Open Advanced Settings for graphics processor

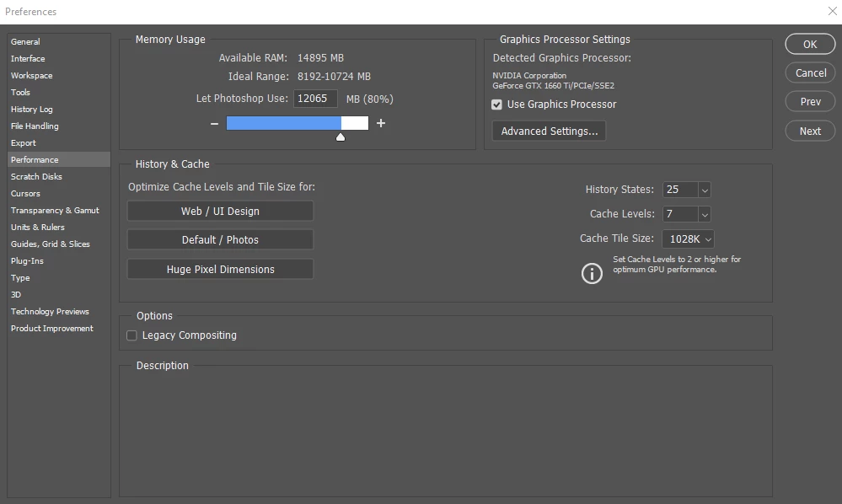[549, 131]
